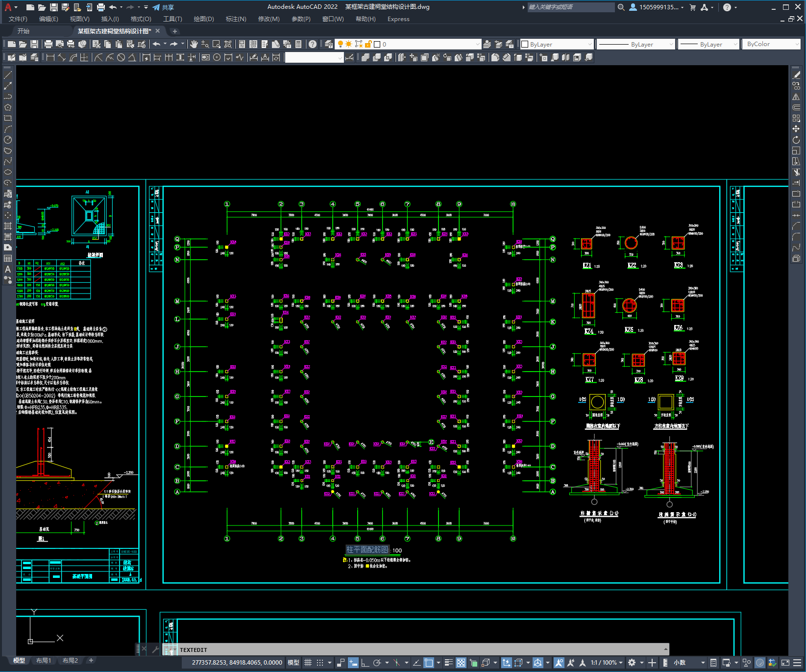Click the Cut scissors icon
The image size is (806, 672).
tap(96, 44)
